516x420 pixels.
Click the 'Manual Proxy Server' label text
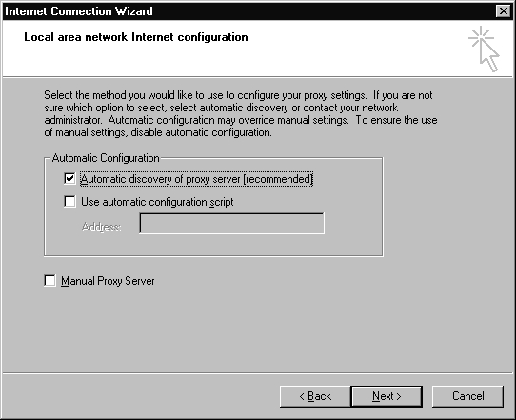pos(108,281)
